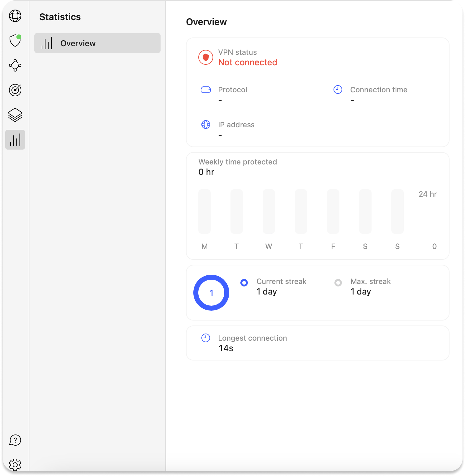
Task: Select the Overview item in Statistics list
Action: click(x=97, y=43)
